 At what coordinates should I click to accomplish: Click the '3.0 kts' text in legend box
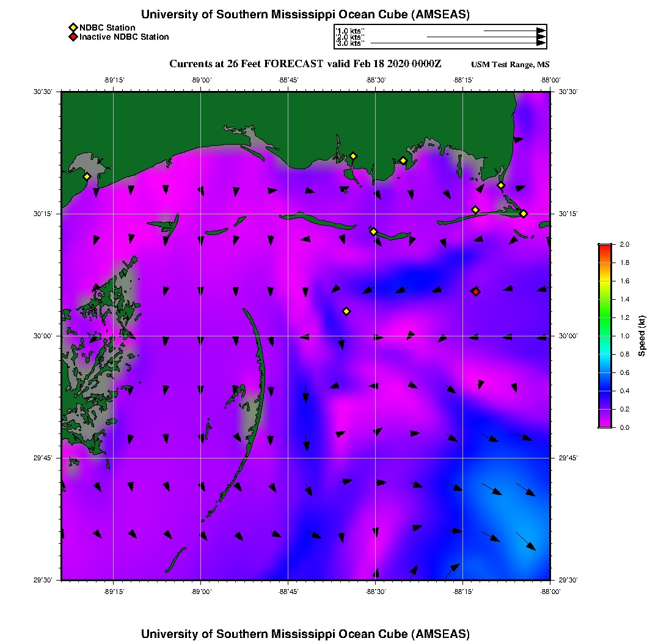(350, 43)
